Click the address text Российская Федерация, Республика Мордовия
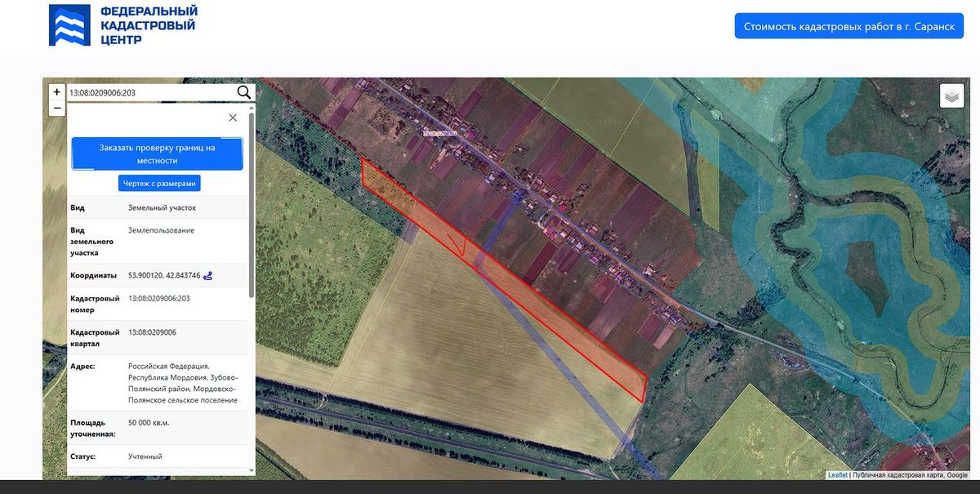 [183, 384]
